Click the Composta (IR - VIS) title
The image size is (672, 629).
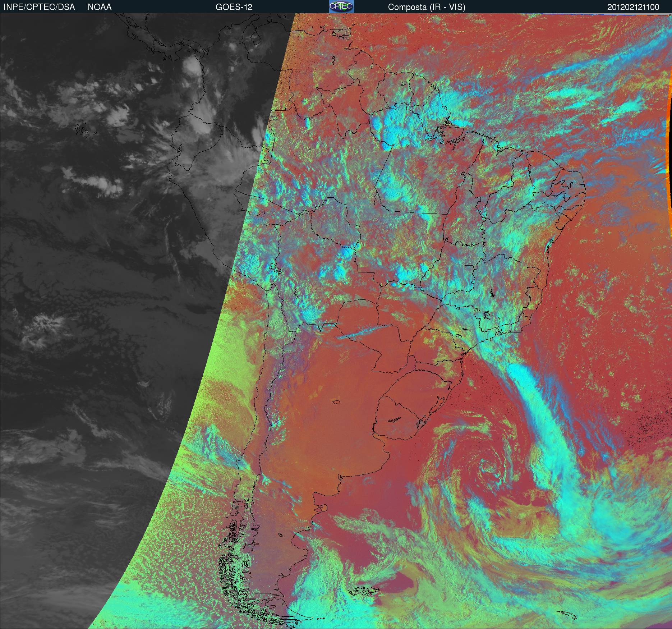tap(427, 7)
